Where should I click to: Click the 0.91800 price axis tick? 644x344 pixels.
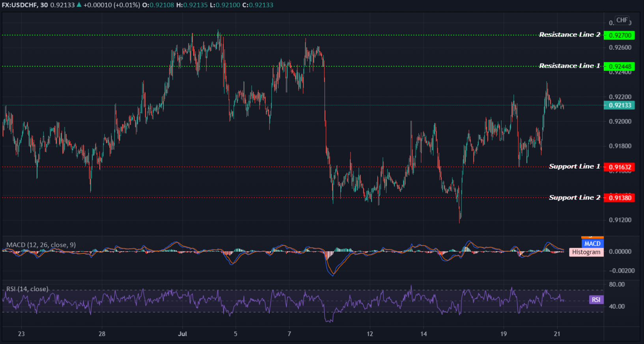[x=620, y=146]
